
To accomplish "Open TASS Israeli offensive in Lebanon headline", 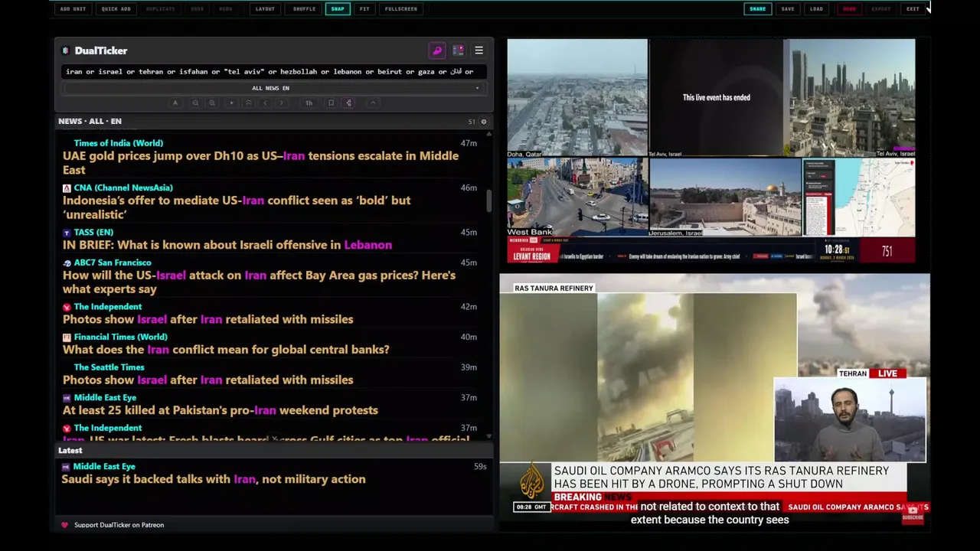I will coord(227,245).
